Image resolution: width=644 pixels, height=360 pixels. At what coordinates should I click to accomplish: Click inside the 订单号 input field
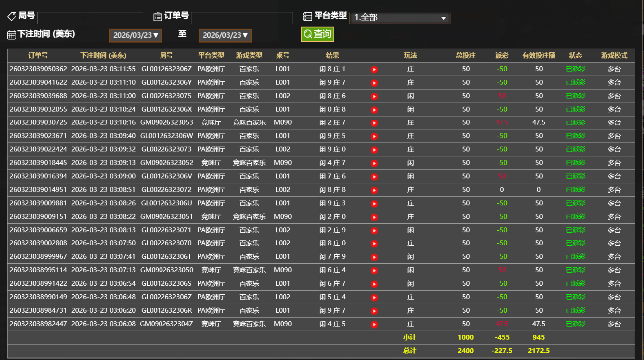click(x=242, y=17)
